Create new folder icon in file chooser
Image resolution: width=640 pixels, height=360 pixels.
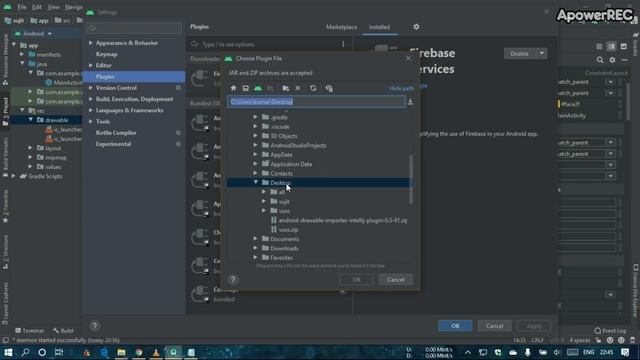(286, 88)
